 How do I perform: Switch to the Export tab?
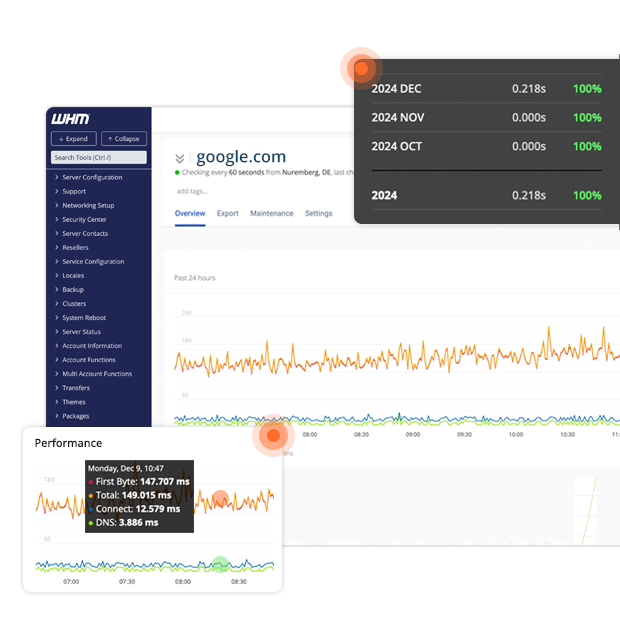(x=227, y=213)
